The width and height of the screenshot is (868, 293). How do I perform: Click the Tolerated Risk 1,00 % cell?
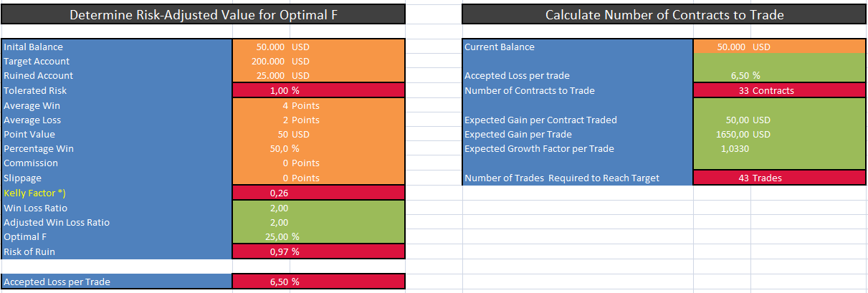tap(318, 90)
